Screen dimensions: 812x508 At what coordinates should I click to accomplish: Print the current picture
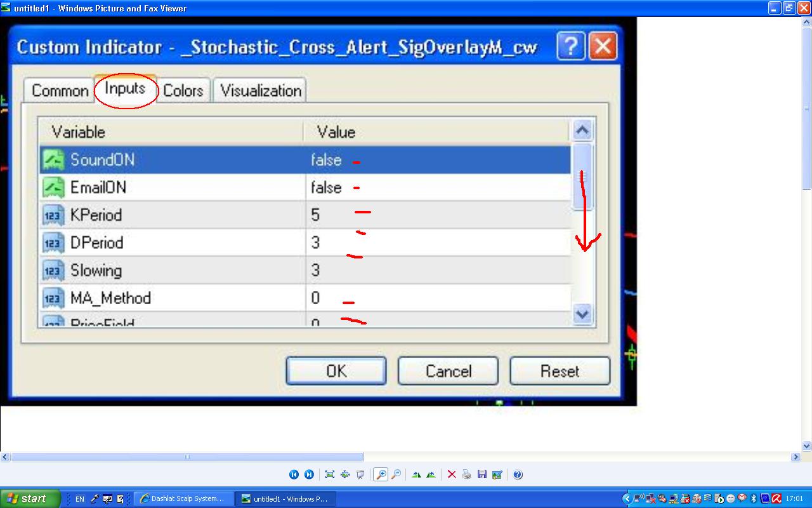pyautogui.click(x=467, y=474)
